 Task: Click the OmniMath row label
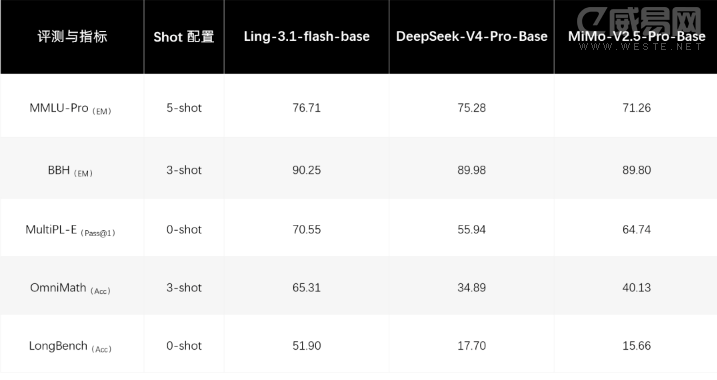(x=70, y=288)
